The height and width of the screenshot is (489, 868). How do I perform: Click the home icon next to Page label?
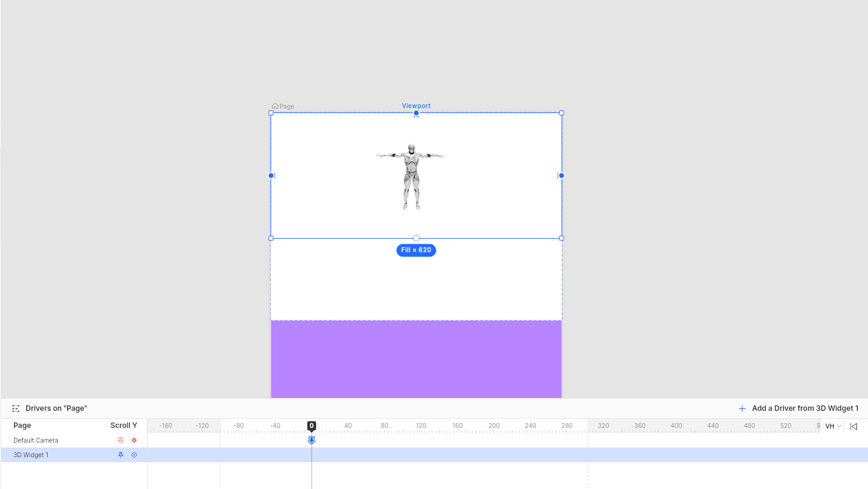[x=275, y=106]
